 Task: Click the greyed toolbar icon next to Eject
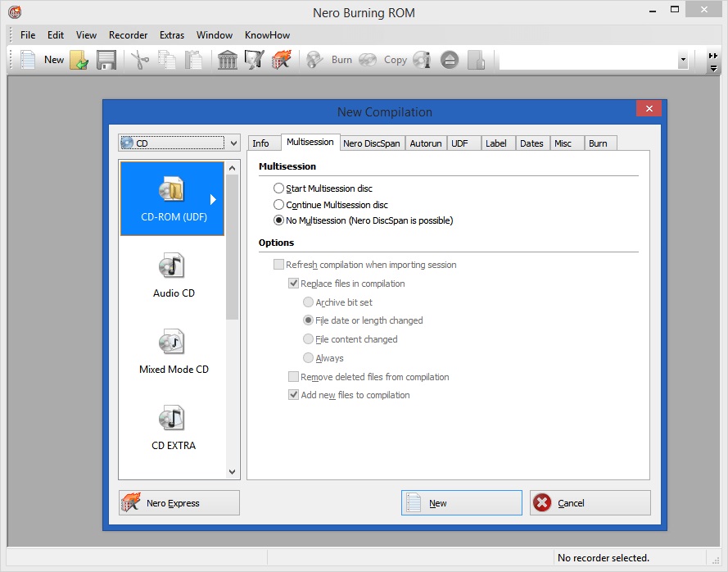pos(477,60)
